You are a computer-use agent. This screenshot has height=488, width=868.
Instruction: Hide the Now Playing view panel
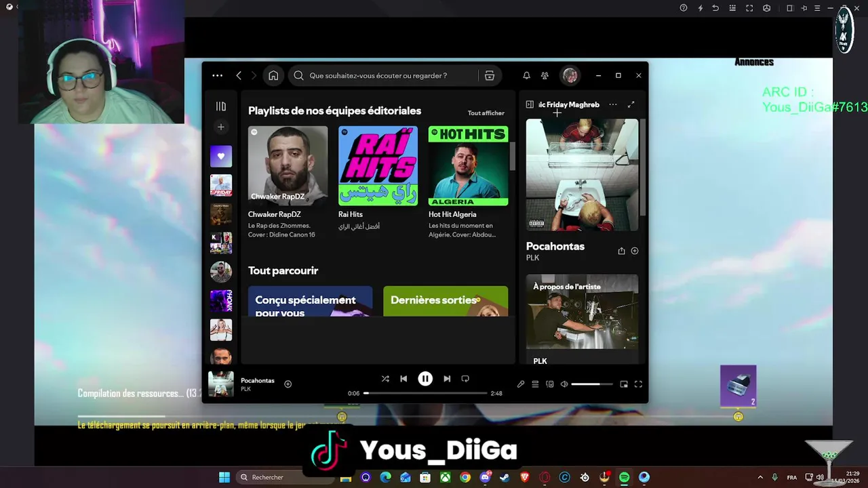point(530,104)
